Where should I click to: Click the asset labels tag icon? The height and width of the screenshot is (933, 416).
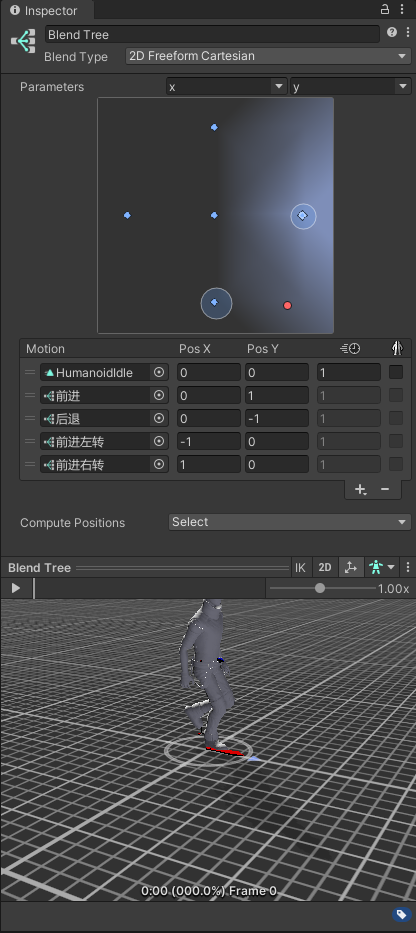402,915
